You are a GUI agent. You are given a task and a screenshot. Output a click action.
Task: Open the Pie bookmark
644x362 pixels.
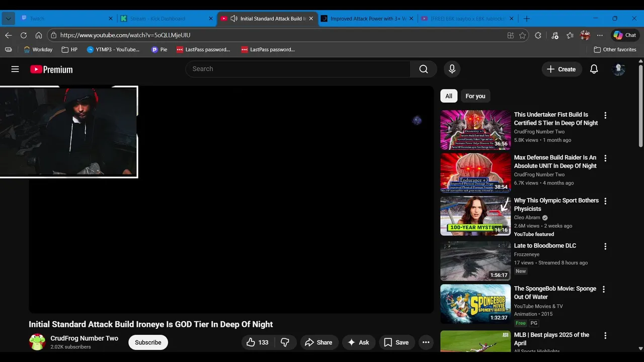[159, 50]
